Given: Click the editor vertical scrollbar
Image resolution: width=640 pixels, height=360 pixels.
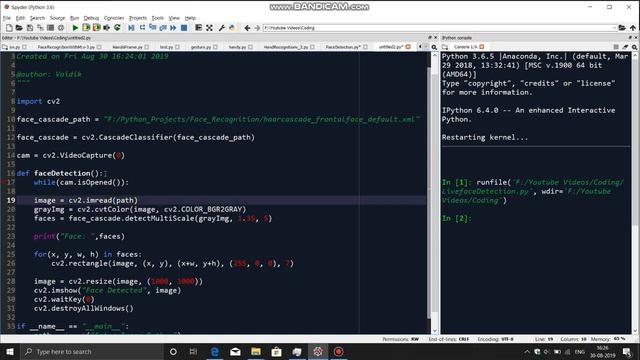Looking at the screenshot, I should coord(434,192).
